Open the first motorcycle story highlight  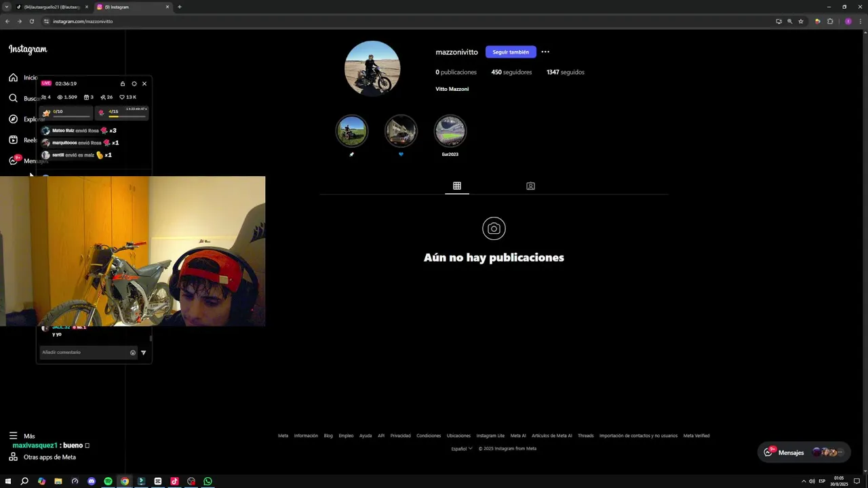[x=351, y=131]
